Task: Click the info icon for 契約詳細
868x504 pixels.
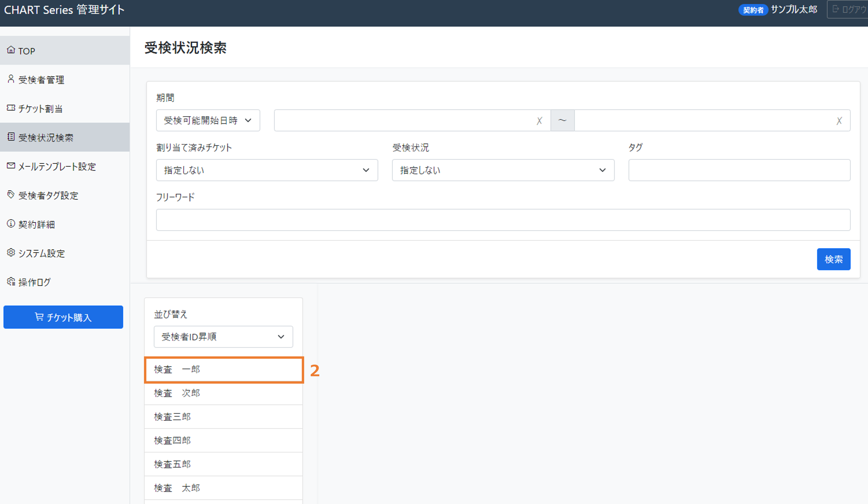Action: pyautogui.click(x=11, y=223)
